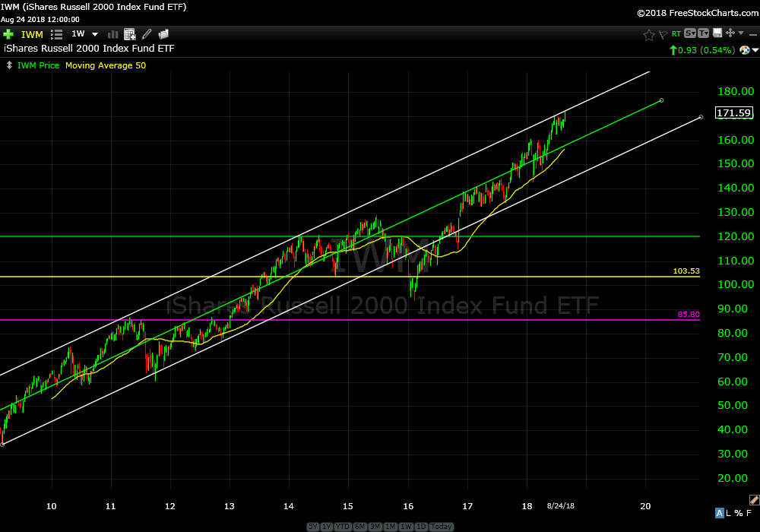The width and height of the screenshot is (760, 532).
Task: Open the watchlist list icon
Action: (56, 34)
